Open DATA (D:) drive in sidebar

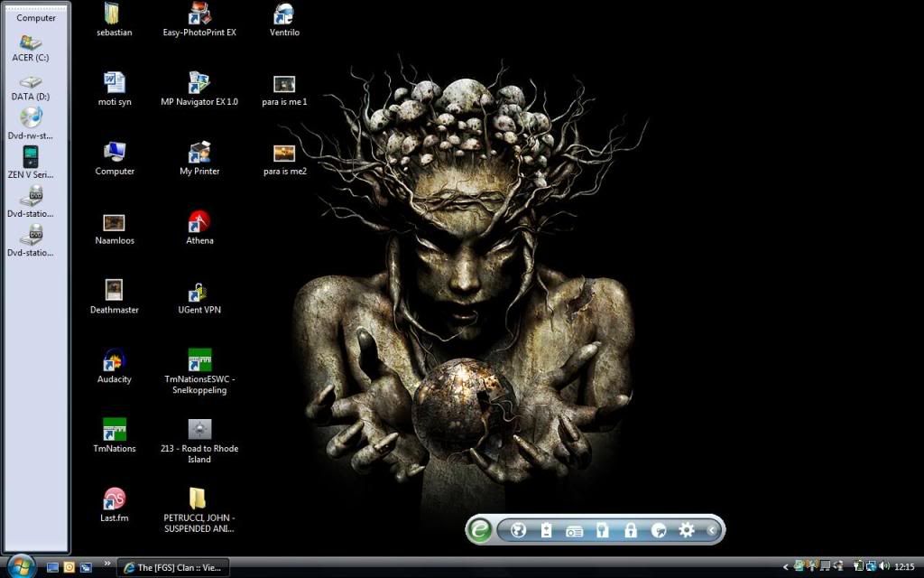[30, 88]
